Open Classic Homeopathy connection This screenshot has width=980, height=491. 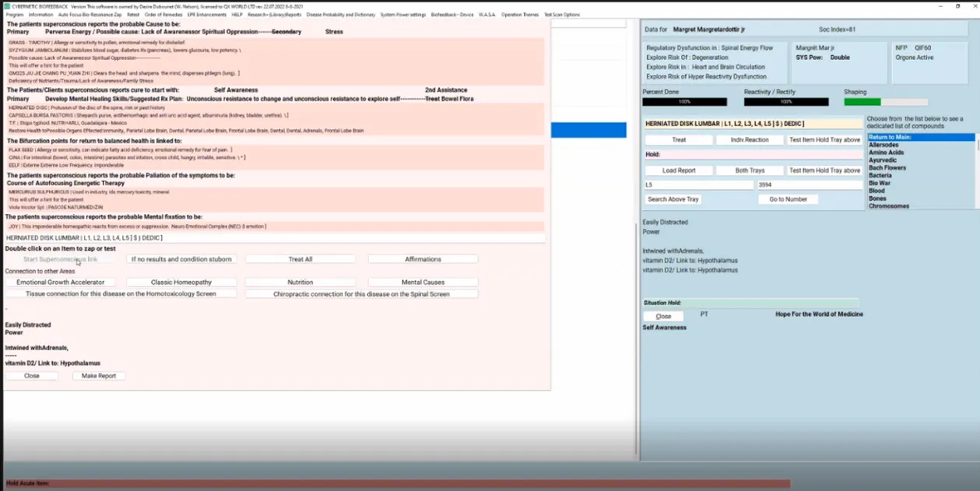181,282
